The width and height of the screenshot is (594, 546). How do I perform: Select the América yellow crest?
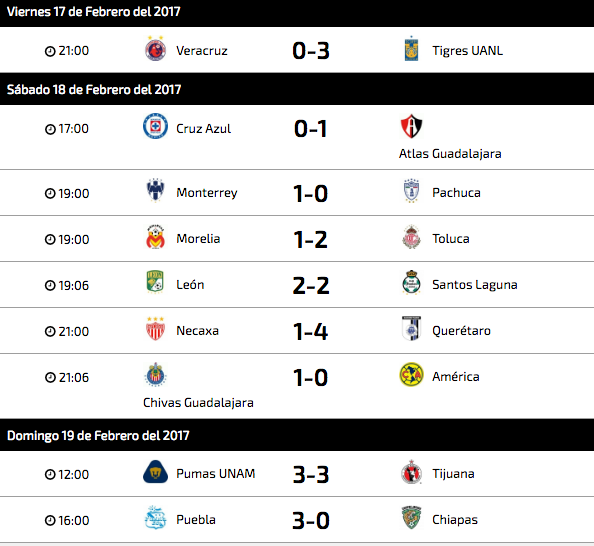click(x=411, y=375)
